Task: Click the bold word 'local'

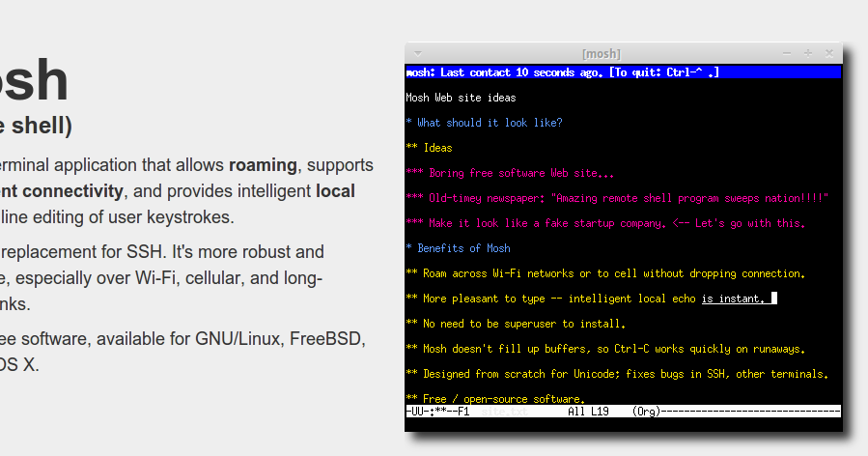Action: coord(335,191)
